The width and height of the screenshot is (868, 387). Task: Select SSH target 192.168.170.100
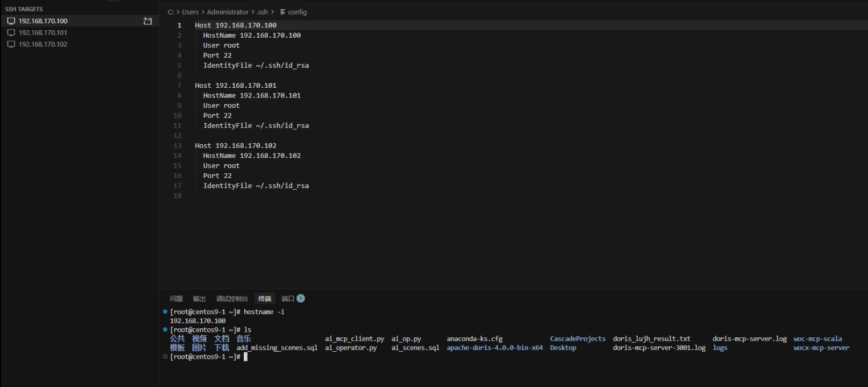point(79,21)
